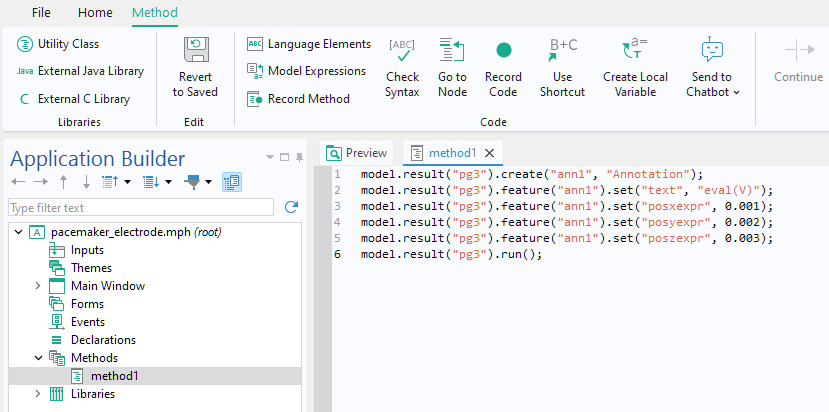Click Record Method button

click(x=299, y=98)
